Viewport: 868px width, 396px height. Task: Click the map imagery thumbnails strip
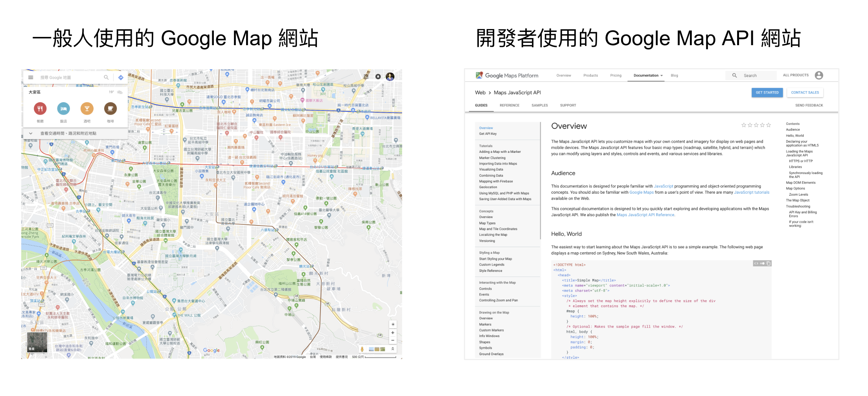[x=377, y=349]
